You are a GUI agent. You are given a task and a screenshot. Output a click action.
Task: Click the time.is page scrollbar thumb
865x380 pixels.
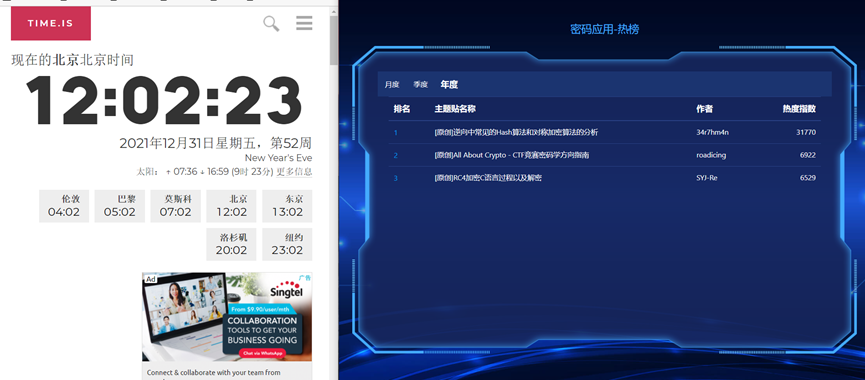[334, 40]
